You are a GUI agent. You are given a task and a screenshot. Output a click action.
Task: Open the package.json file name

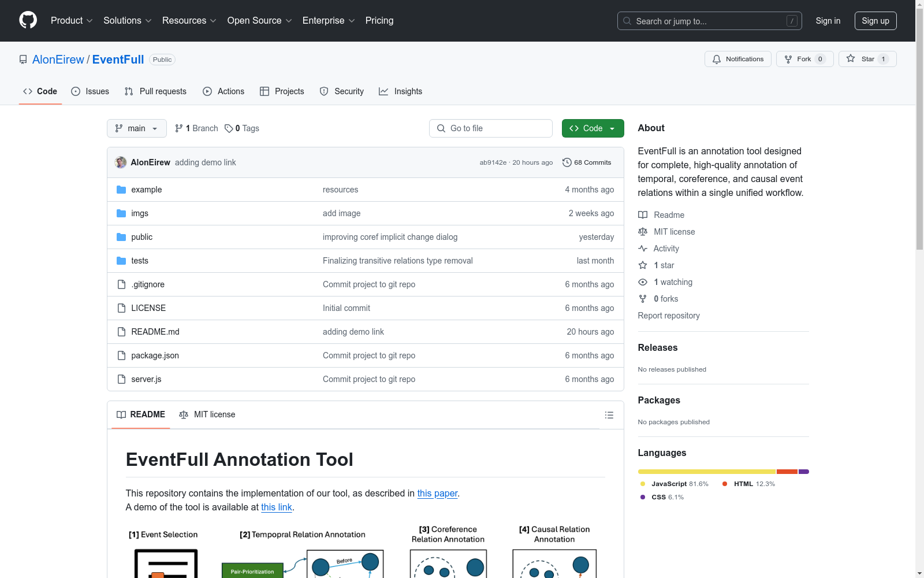155,355
